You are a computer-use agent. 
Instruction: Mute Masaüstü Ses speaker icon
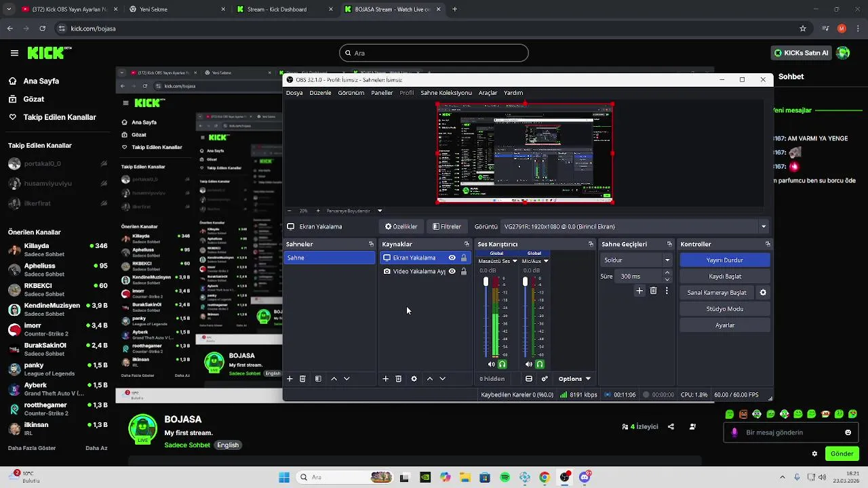[492, 365]
